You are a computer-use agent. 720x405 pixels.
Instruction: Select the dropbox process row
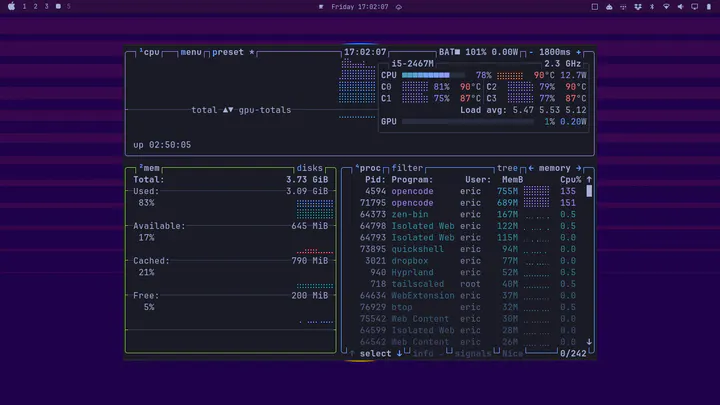tap(468, 261)
